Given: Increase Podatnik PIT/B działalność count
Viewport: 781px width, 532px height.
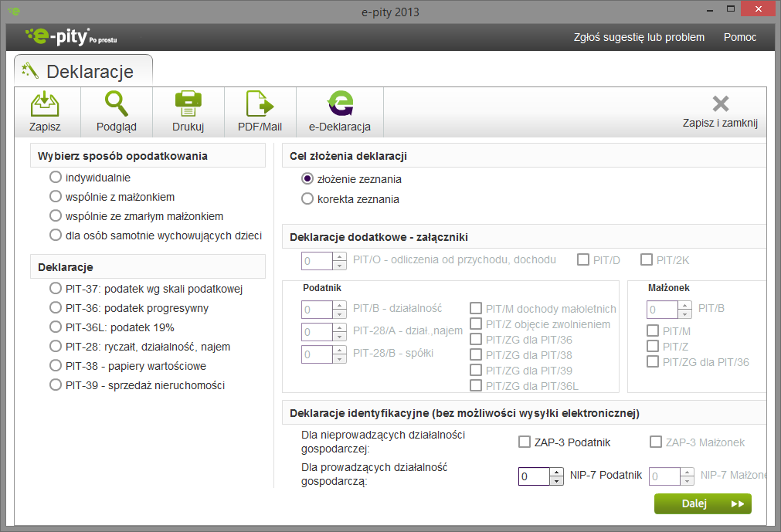Looking at the screenshot, I should (x=340, y=305).
